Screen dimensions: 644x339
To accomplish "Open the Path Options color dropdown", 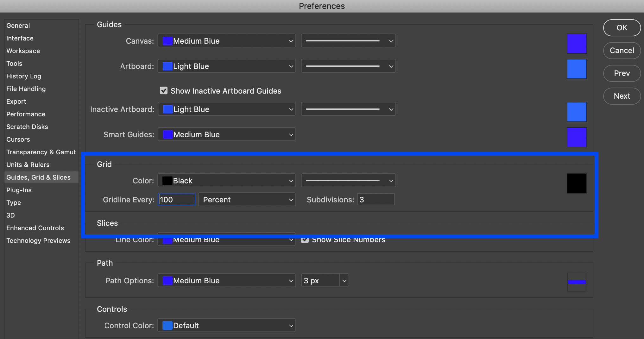I will [226, 280].
